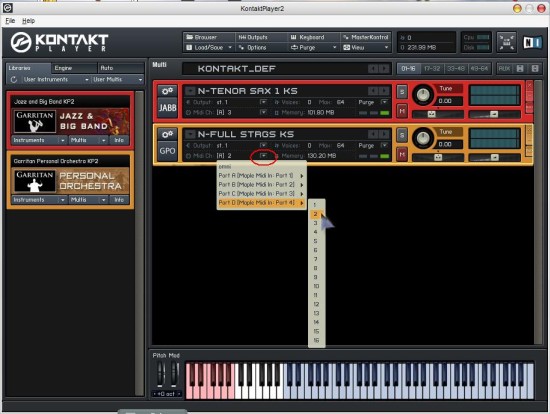Toggle the AUX view button
The height and width of the screenshot is (414, 550).
point(504,69)
